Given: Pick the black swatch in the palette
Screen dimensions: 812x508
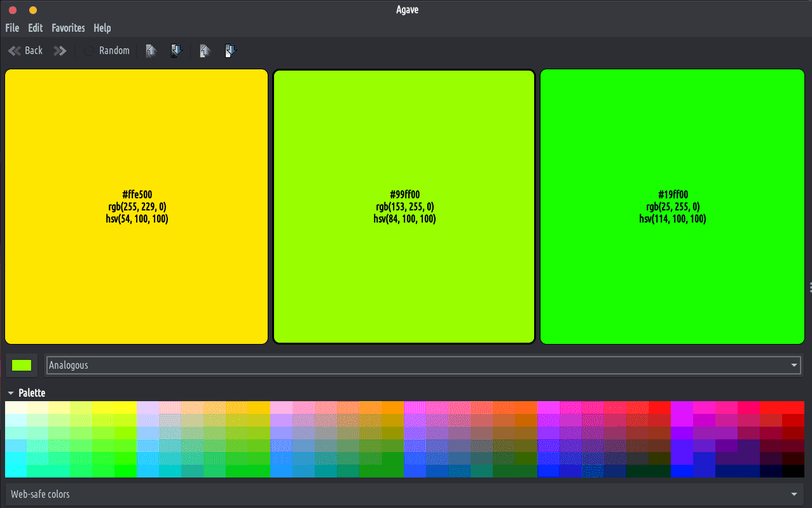Looking at the screenshot, I should coord(793,471).
